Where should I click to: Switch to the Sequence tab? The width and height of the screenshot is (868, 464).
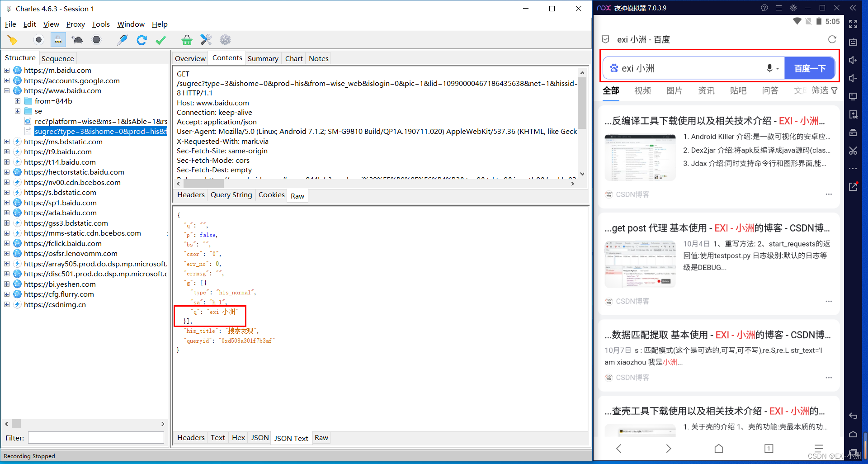coord(57,58)
